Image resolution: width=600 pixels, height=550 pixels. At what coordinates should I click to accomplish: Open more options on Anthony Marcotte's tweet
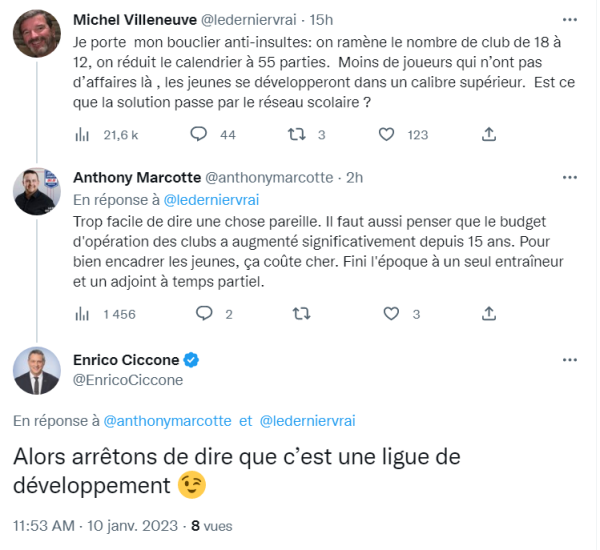(569, 178)
